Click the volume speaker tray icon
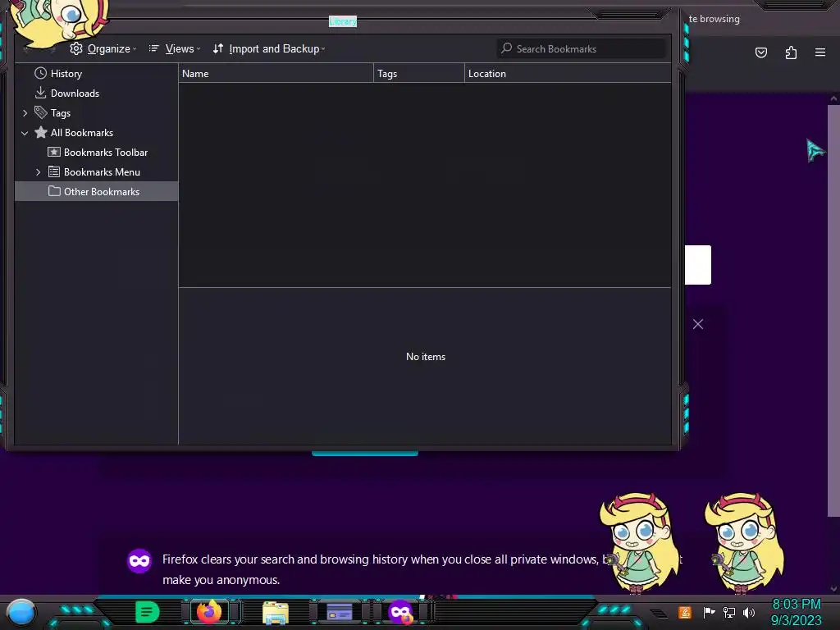This screenshot has height=630, width=840. point(749,612)
